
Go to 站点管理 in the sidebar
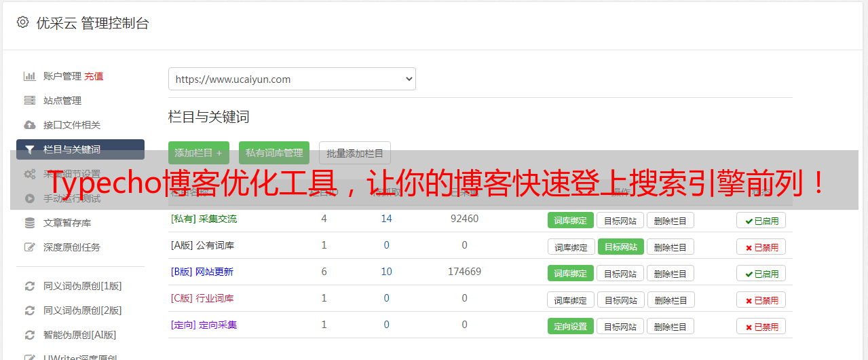pyautogui.click(x=62, y=101)
